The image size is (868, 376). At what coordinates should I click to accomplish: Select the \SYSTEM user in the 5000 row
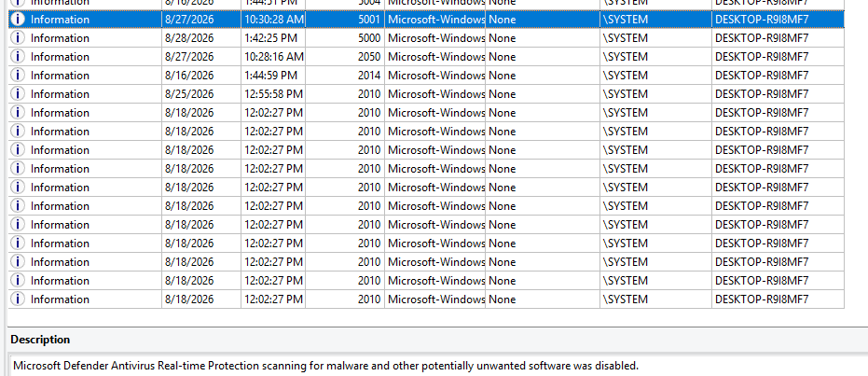[x=625, y=38]
